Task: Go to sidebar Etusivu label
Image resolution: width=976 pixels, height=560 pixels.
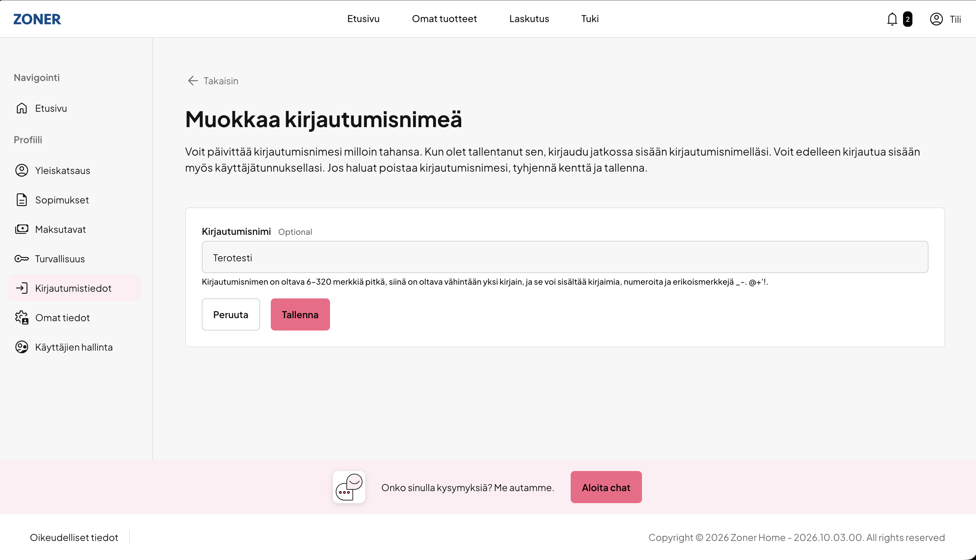Action: [x=51, y=108]
